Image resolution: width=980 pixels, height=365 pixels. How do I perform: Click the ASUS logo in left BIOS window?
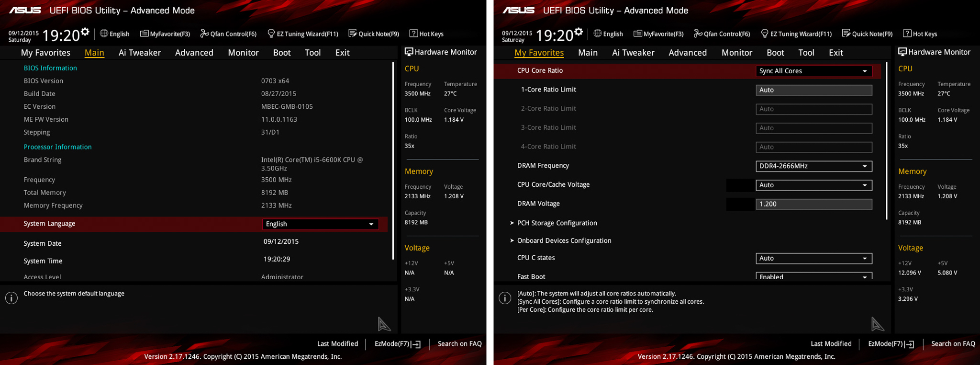point(25,10)
